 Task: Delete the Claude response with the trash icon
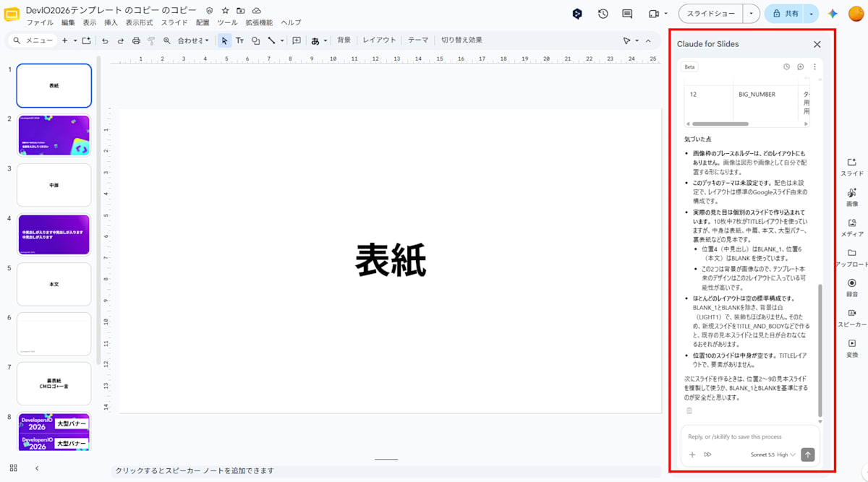point(689,410)
